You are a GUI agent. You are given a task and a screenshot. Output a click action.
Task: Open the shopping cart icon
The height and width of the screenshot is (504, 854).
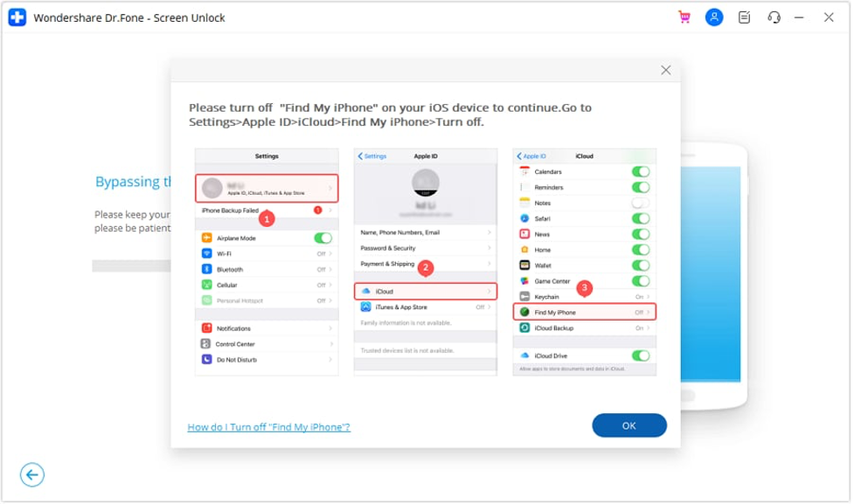click(x=684, y=17)
